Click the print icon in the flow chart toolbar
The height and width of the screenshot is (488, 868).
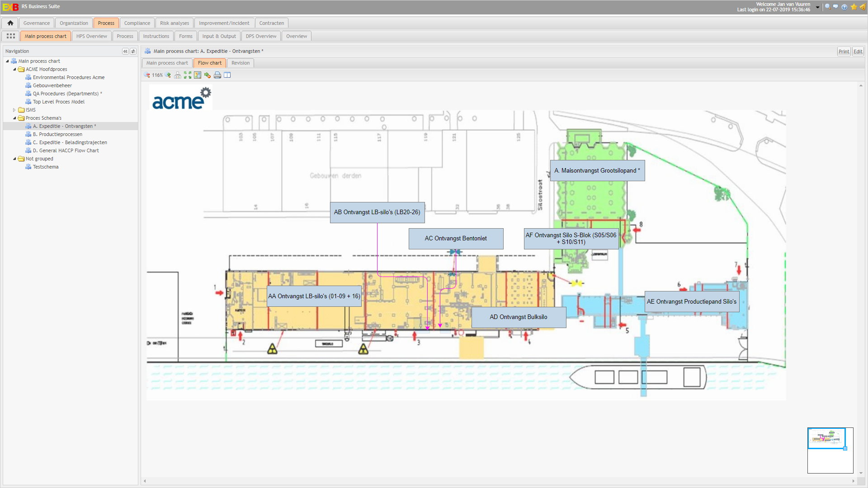click(x=217, y=75)
